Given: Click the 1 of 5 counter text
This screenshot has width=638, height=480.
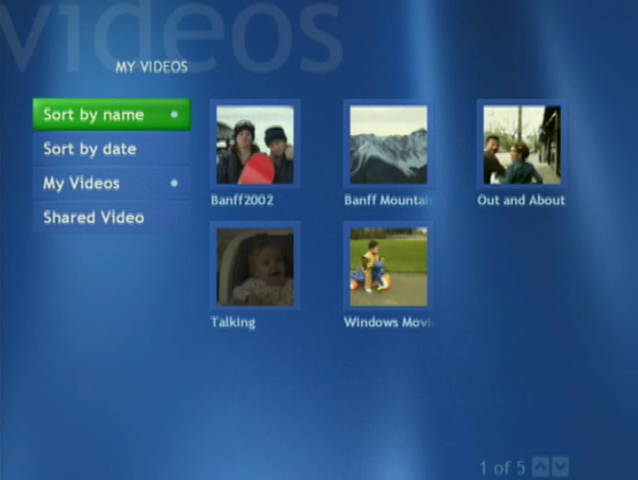Looking at the screenshot, I should click(503, 468).
